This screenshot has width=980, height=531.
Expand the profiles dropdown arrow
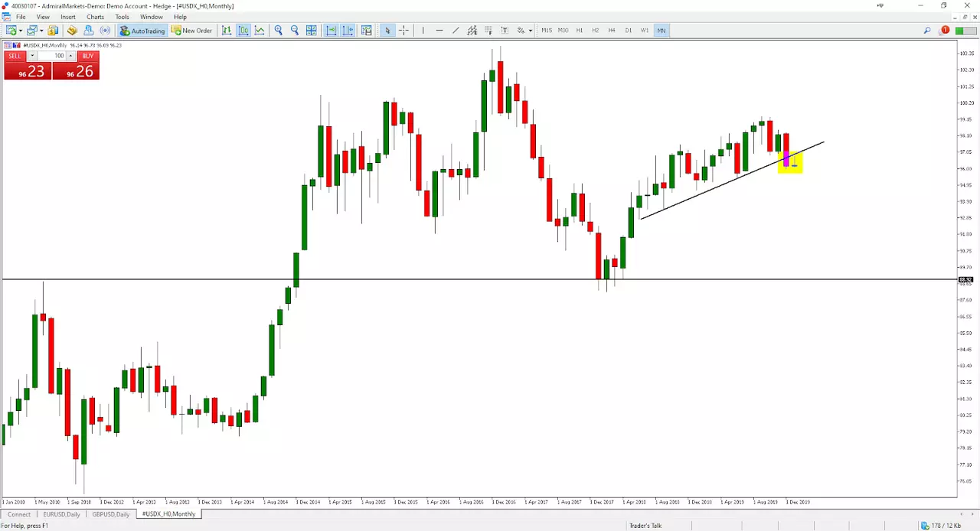[x=41, y=31]
